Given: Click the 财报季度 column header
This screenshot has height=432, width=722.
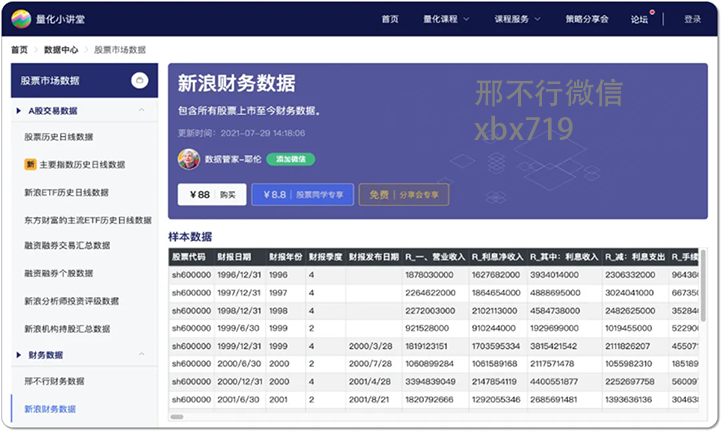Looking at the screenshot, I should tap(326, 257).
